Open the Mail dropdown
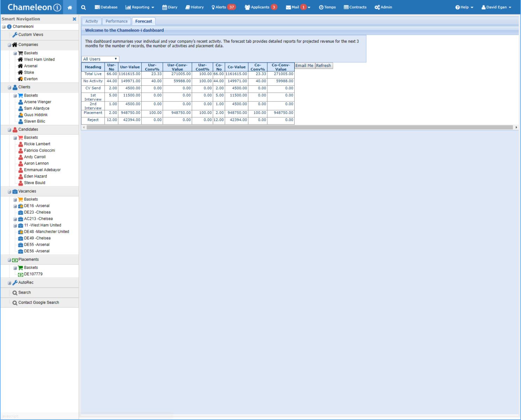 click(x=298, y=7)
